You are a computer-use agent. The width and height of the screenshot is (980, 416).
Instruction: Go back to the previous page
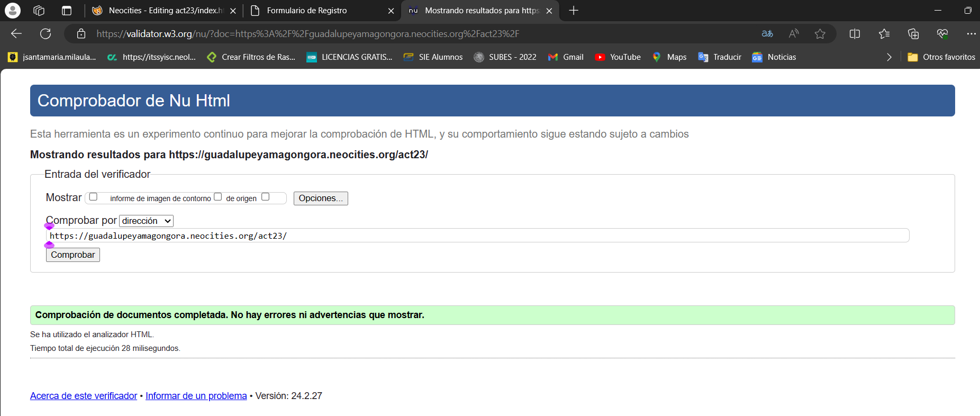tap(16, 34)
